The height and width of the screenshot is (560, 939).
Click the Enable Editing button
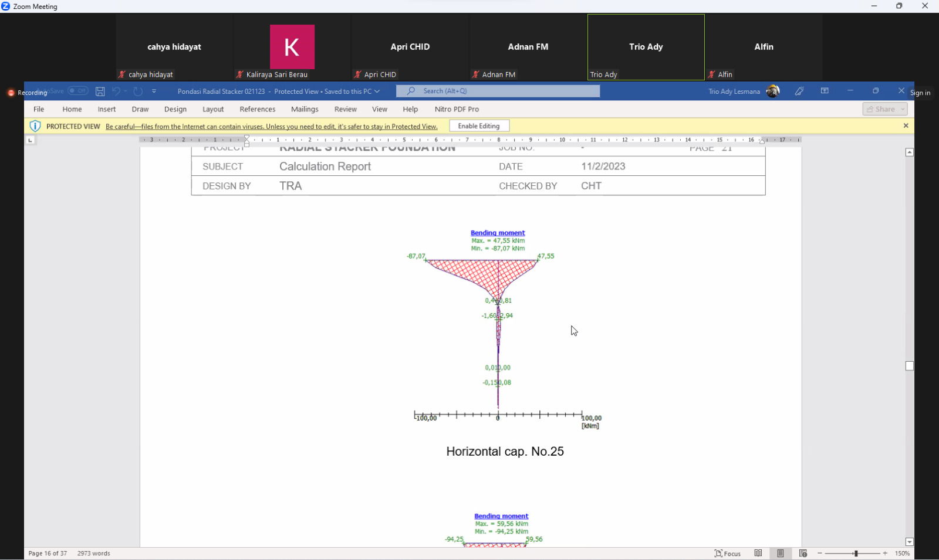(479, 126)
